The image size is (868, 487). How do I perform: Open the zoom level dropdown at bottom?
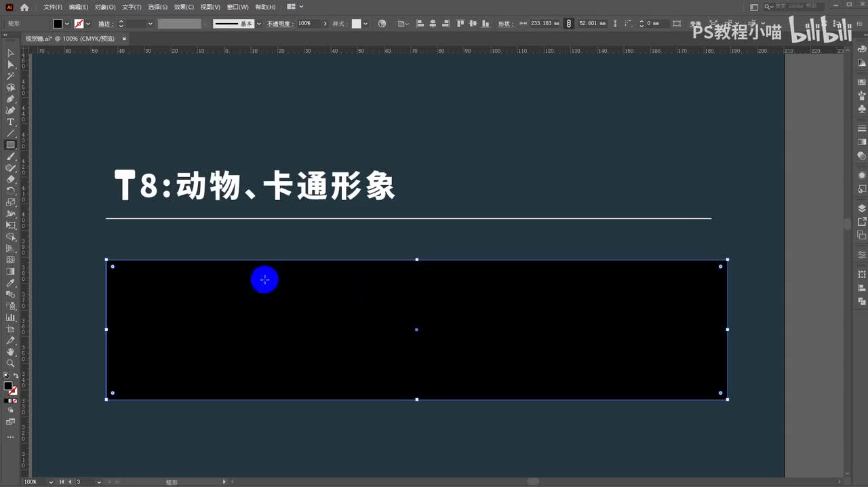pyautogui.click(x=51, y=482)
